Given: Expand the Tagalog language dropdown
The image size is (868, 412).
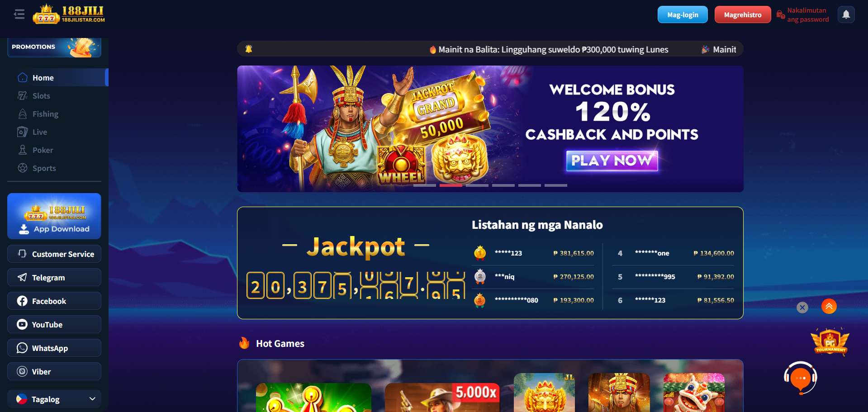Looking at the screenshot, I should pos(54,399).
